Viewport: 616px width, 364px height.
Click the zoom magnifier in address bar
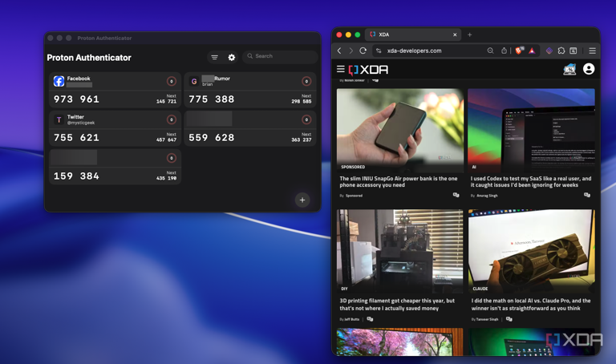click(490, 51)
